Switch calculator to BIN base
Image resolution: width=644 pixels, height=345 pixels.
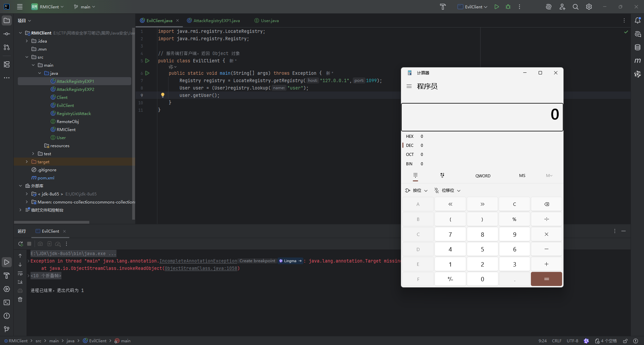pos(409,164)
